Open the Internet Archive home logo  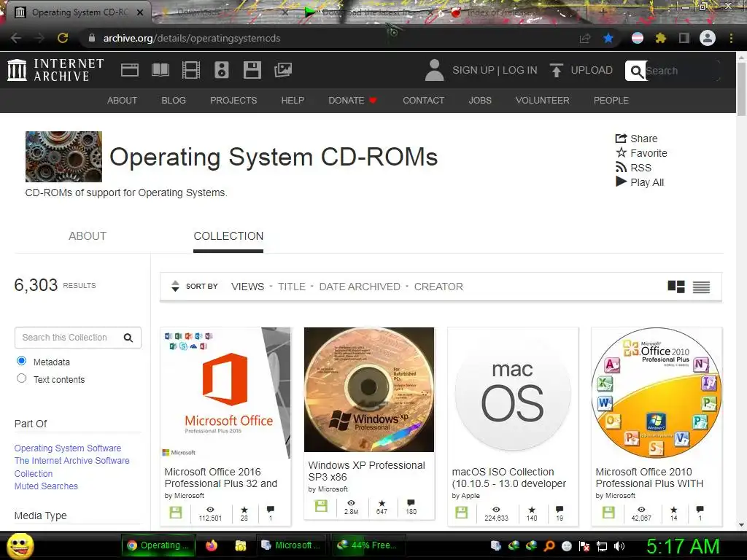tap(55, 70)
